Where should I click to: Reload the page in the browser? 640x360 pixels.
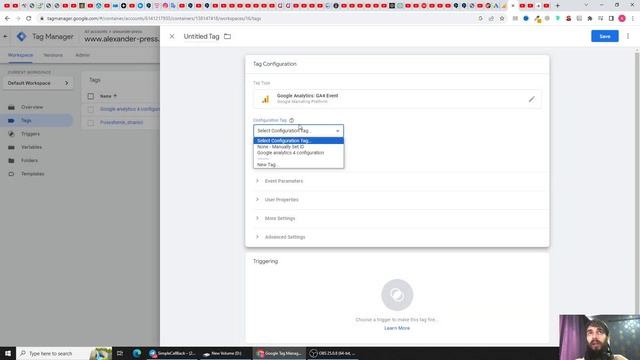(29, 18)
